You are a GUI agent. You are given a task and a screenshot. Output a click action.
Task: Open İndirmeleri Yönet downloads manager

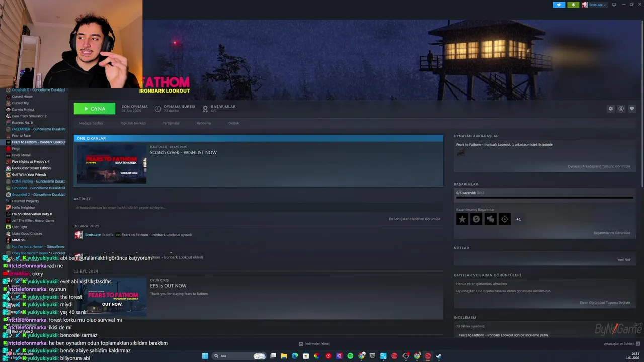[314, 344]
